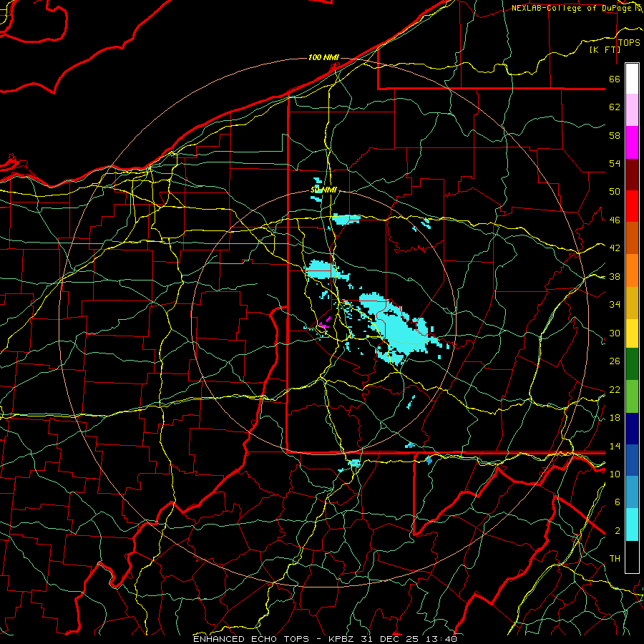Click legend value '10'

(x=615, y=474)
